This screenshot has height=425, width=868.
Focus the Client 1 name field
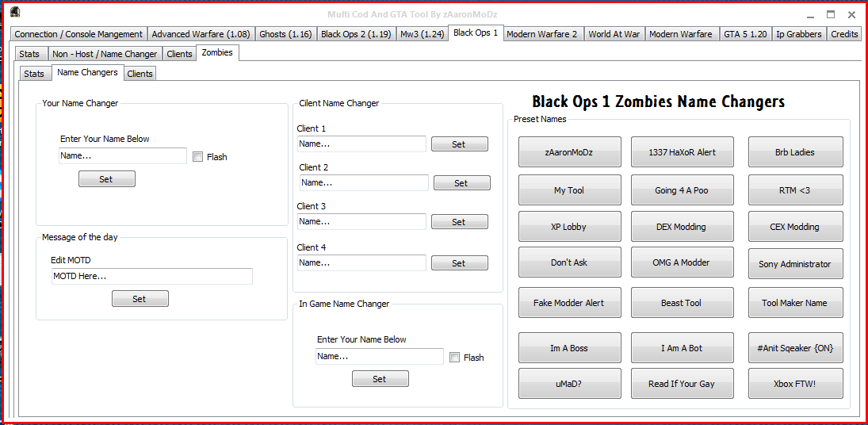click(x=361, y=144)
